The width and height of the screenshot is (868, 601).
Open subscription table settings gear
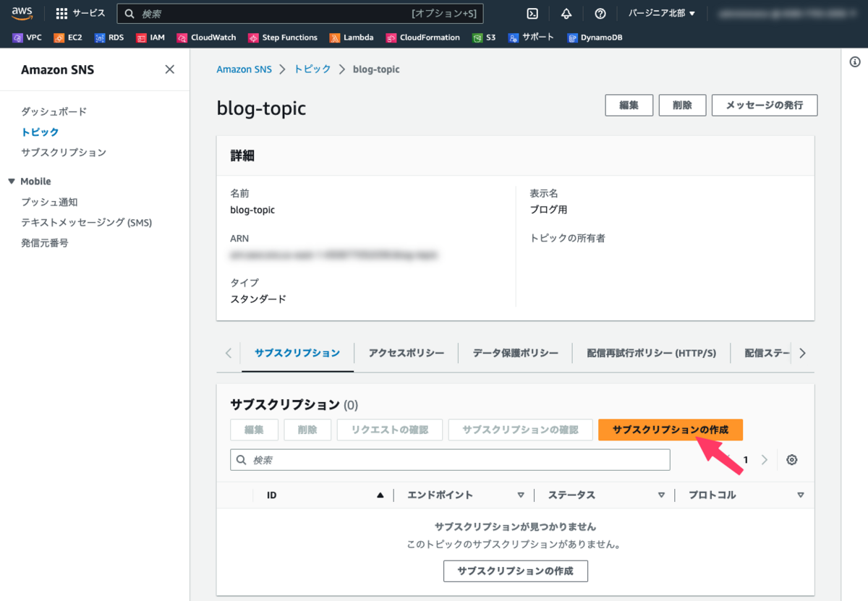[792, 460]
